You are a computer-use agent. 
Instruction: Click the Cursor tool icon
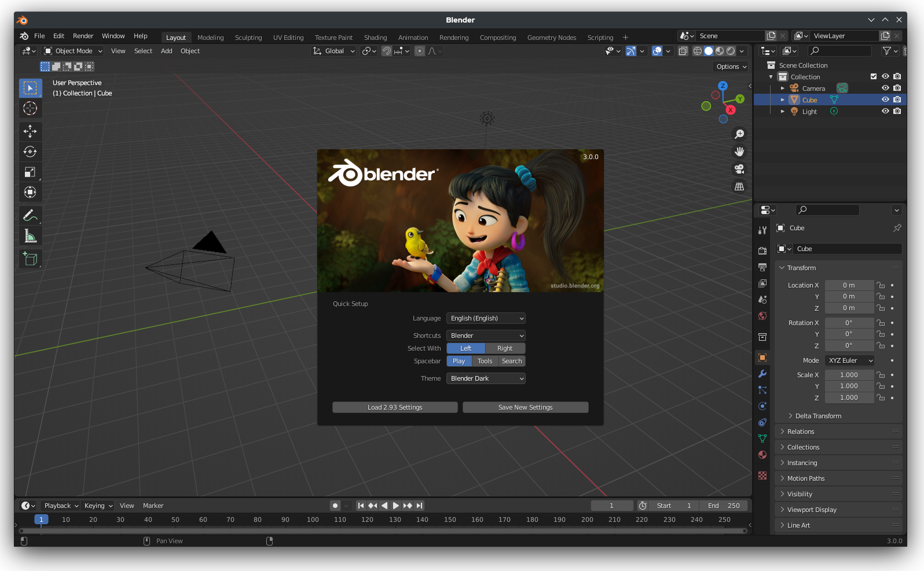tap(30, 108)
